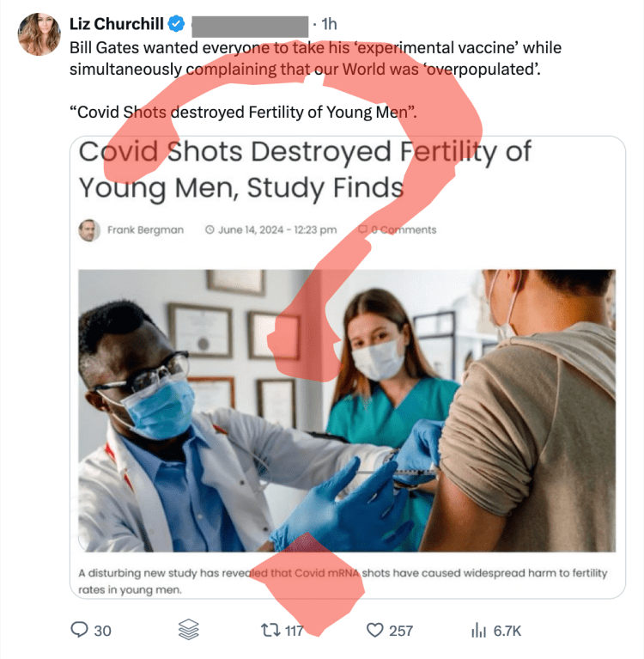The width and height of the screenshot is (644, 659).
Task: Click the Liz Churchill display name
Action: click(x=117, y=24)
